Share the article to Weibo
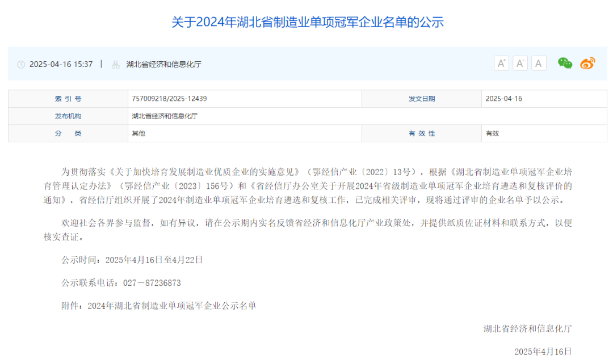This screenshot has height=364, width=613. click(587, 63)
